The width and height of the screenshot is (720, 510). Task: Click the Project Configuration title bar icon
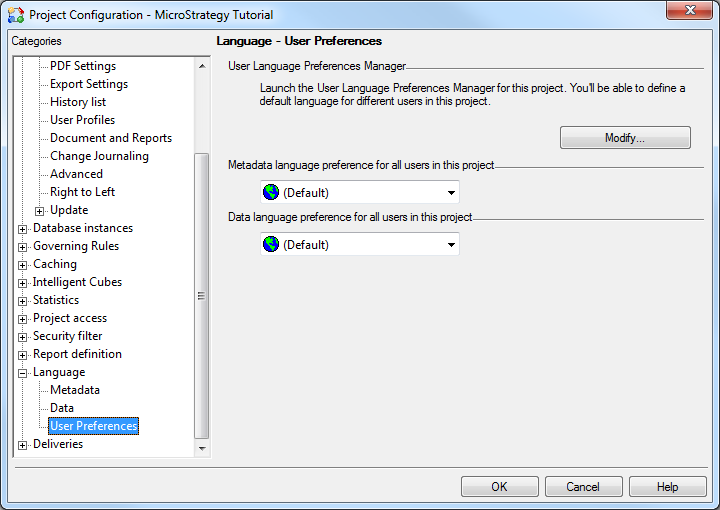tap(16, 15)
